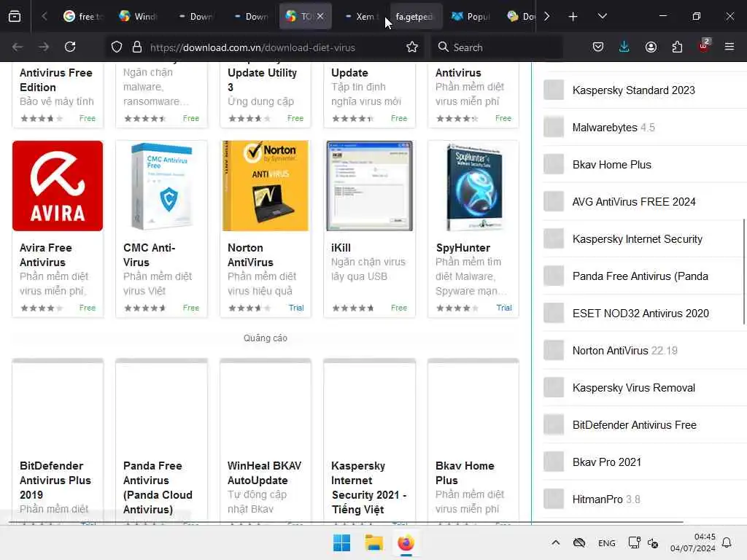The image size is (747, 560).
Task: Open SpyHunter title link
Action: coord(463,248)
